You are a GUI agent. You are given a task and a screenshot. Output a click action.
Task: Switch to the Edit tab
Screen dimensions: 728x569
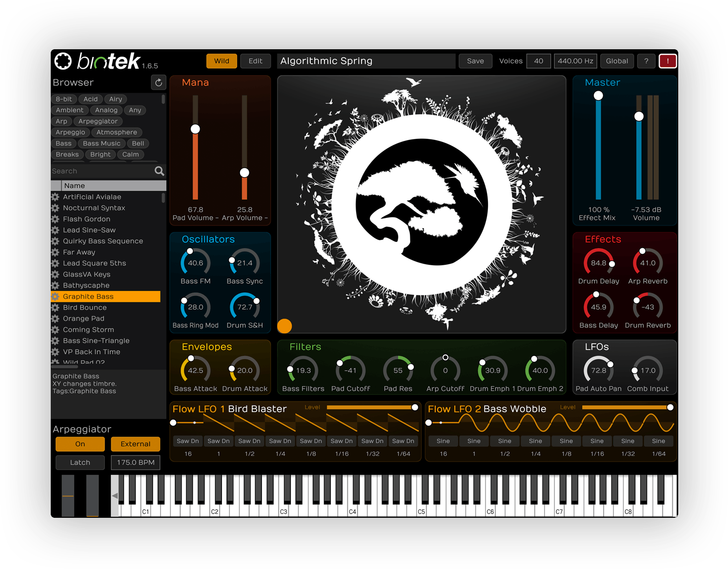[255, 61]
